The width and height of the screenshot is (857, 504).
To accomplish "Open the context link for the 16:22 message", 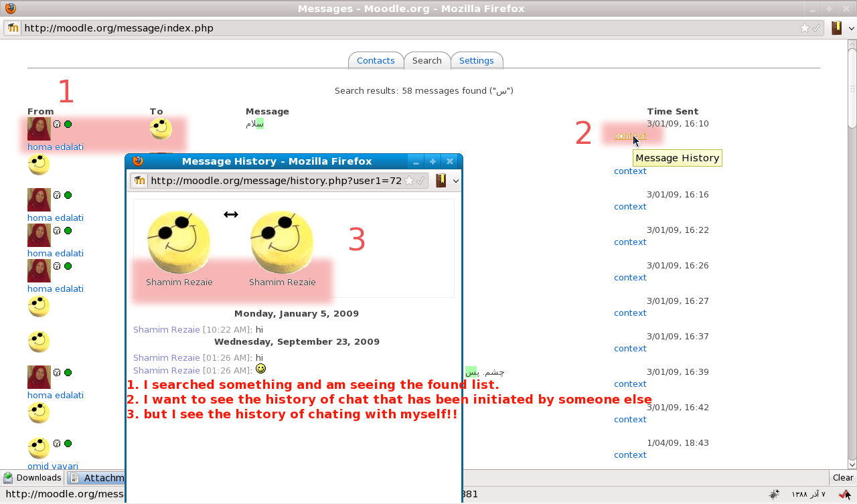I will point(630,242).
